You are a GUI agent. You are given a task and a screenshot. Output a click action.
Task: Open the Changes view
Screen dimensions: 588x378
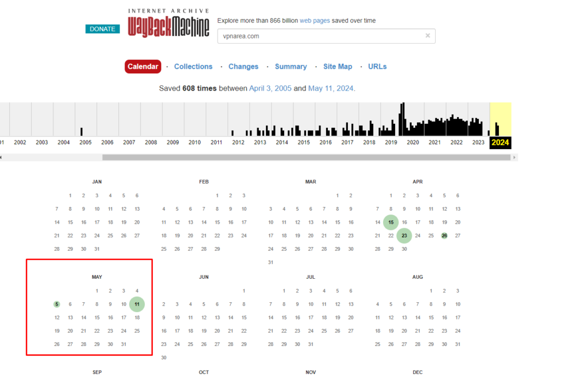click(x=243, y=66)
